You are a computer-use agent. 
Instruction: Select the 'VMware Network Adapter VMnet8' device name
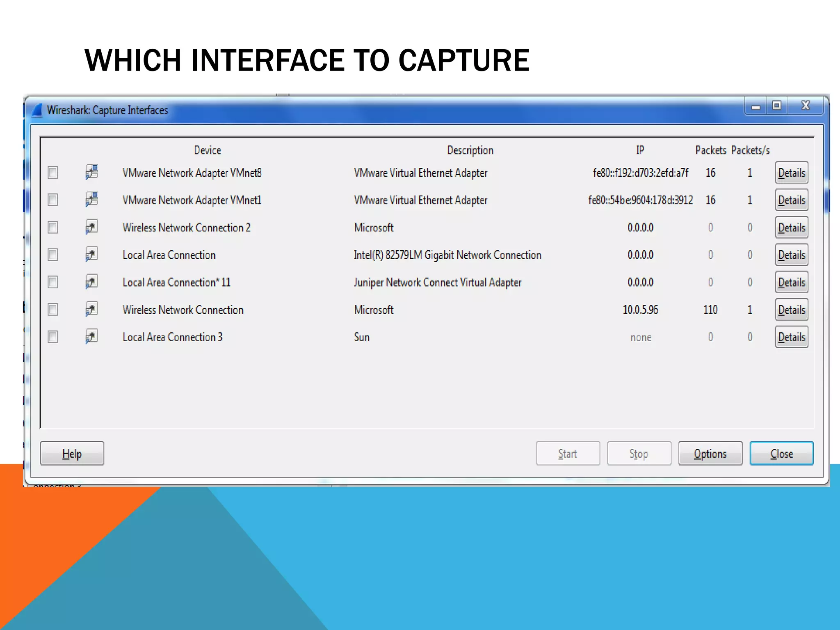point(192,173)
